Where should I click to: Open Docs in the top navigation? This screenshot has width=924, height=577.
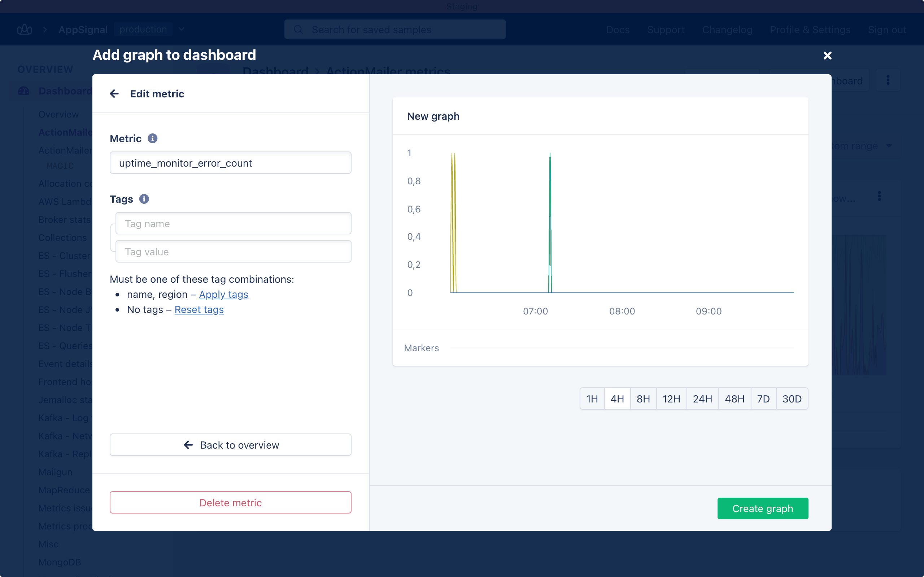618,29
